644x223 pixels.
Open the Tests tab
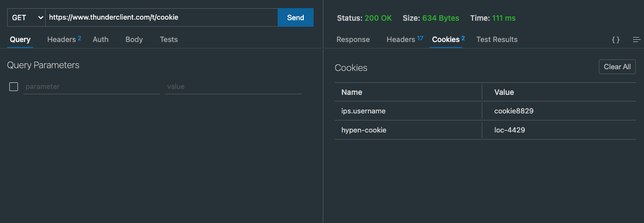click(169, 39)
